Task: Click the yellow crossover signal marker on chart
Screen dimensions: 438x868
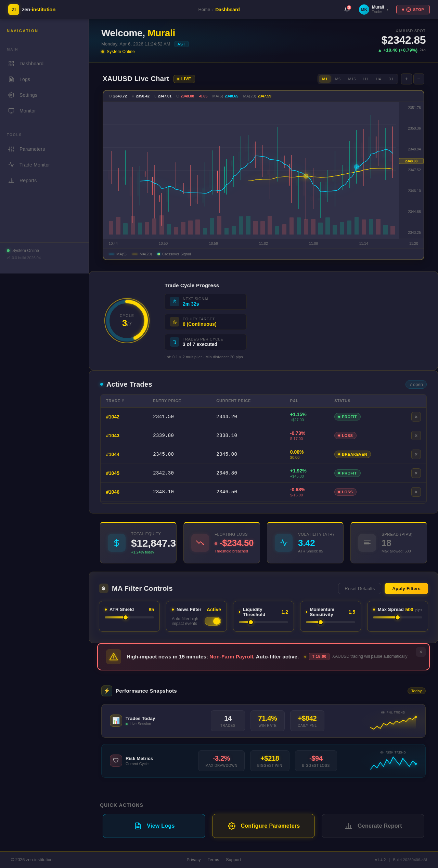Action: [306, 176]
